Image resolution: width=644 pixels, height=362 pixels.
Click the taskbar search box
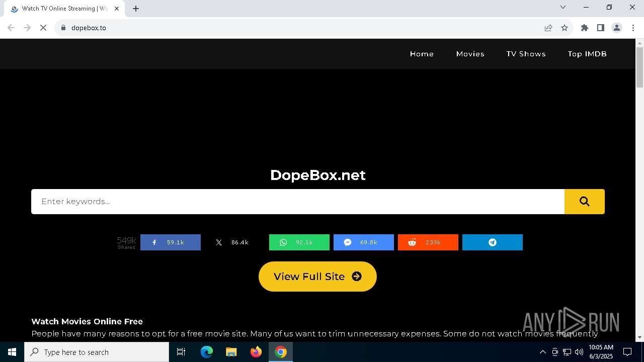coord(97,352)
